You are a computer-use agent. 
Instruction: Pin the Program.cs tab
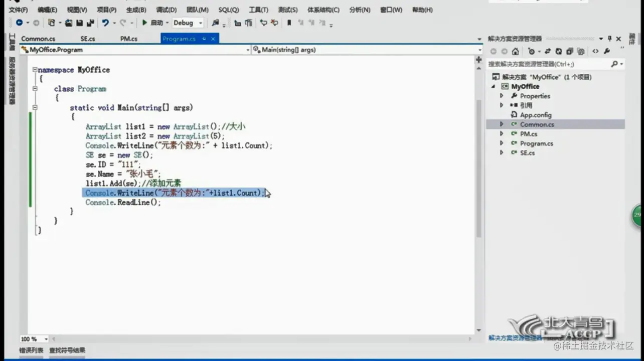pos(204,39)
